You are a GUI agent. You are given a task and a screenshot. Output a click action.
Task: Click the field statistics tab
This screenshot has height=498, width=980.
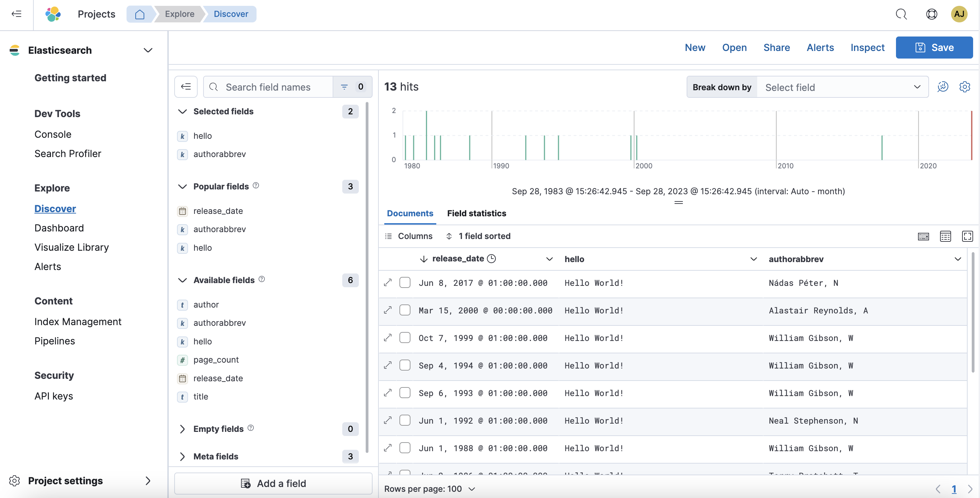476,213
